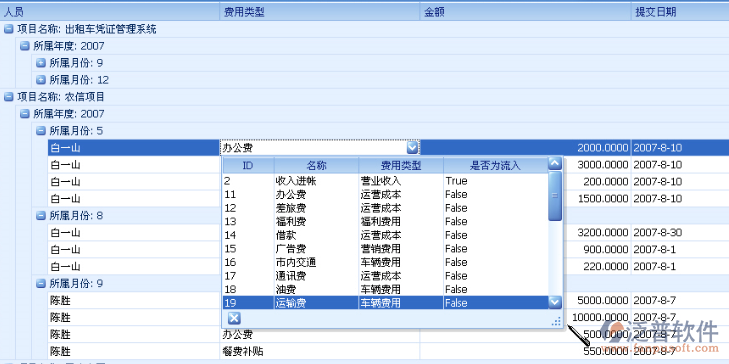Click the dropdown list scroll up arrow

(555, 164)
